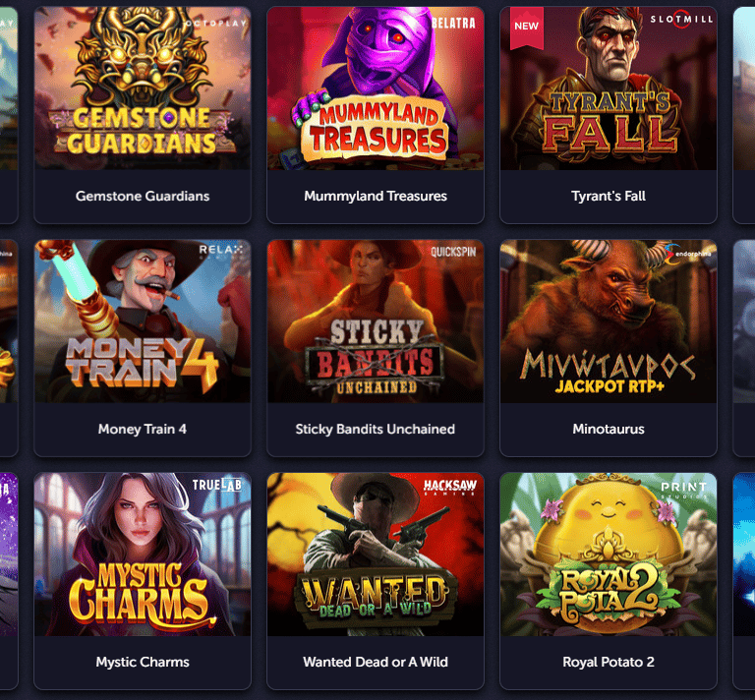Click the Slotmill provider logo

pos(681,20)
